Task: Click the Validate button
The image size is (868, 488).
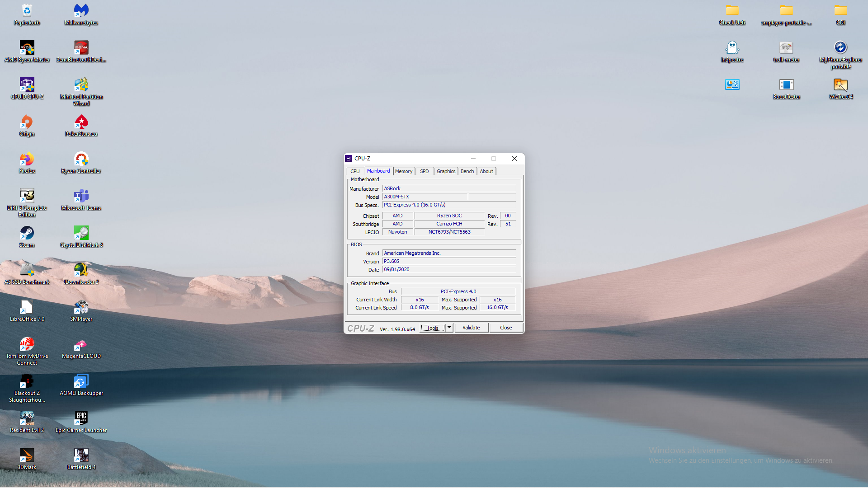Action: [x=471, y=328]
